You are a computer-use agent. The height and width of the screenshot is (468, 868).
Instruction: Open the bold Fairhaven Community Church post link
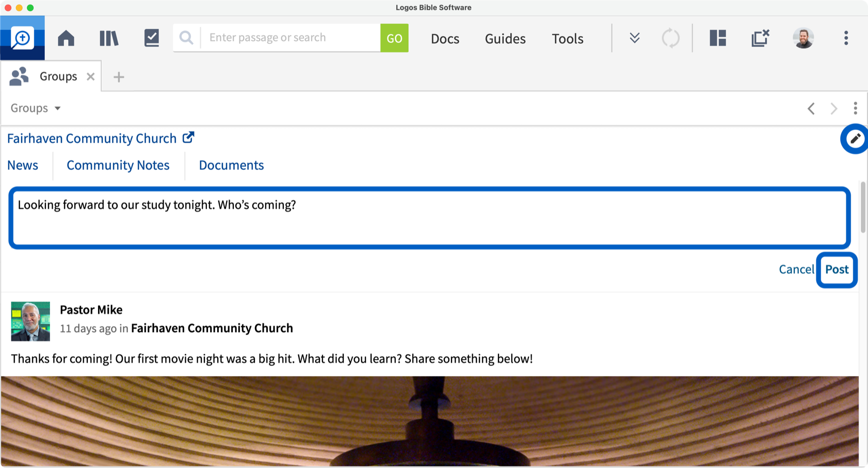212,329
